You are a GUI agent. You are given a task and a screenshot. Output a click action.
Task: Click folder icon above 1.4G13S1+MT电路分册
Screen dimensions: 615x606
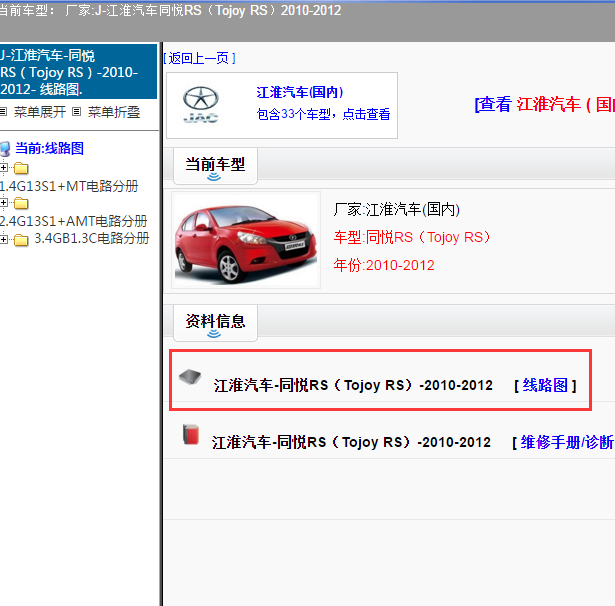[21, 168]
